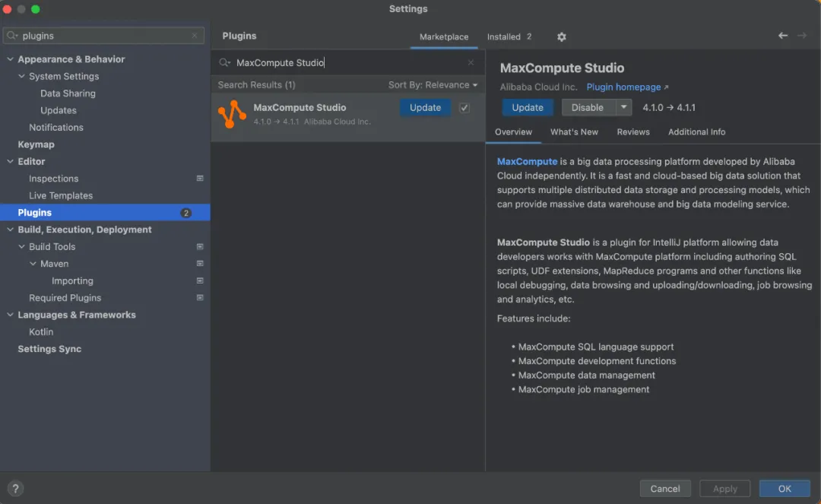Viewport: 821px width, 504px height.
Task: Click the plugin search magnifier icon
Action: pyautogui.click(x=224, y=63)
